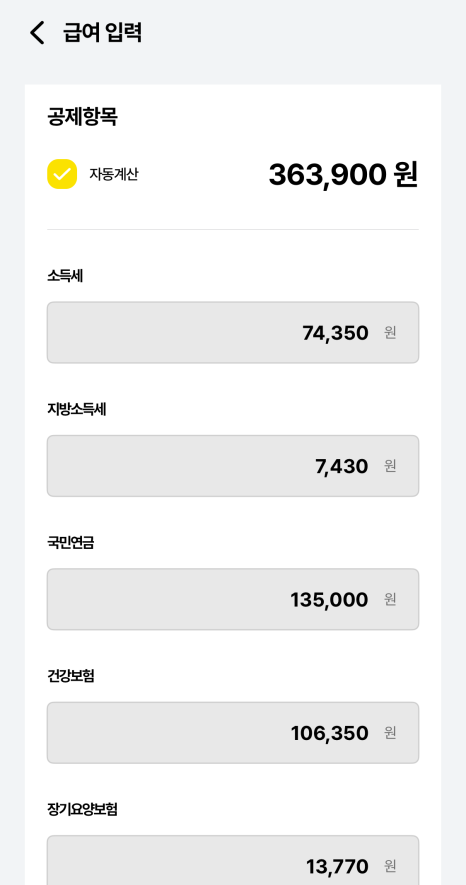This screenshot has width=466, height=885.
Task: Focus the 국민연금 field with 135,000
Action: (233, 599)
